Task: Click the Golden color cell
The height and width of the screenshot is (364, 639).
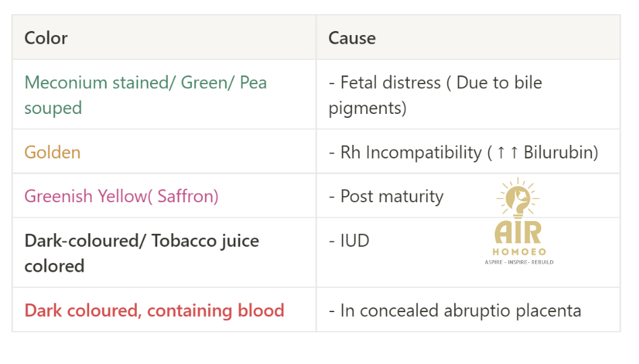Action: pyautogui.click(x=164, y=152)
